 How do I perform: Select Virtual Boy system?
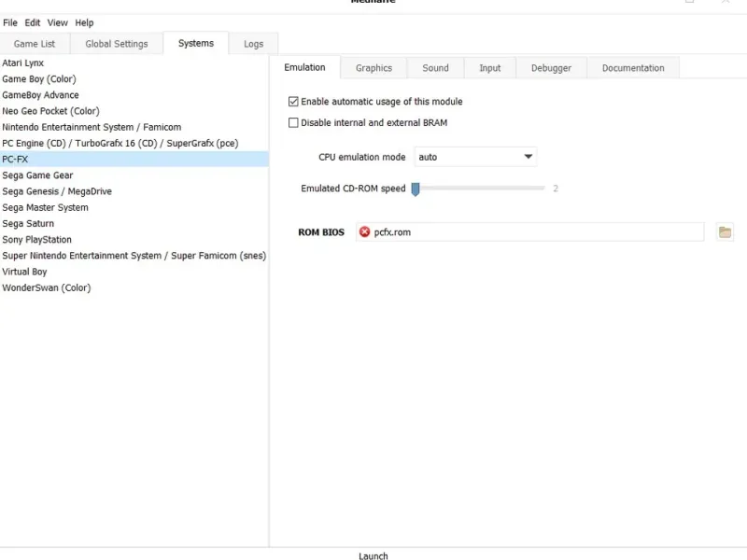[x=134, y=272]
